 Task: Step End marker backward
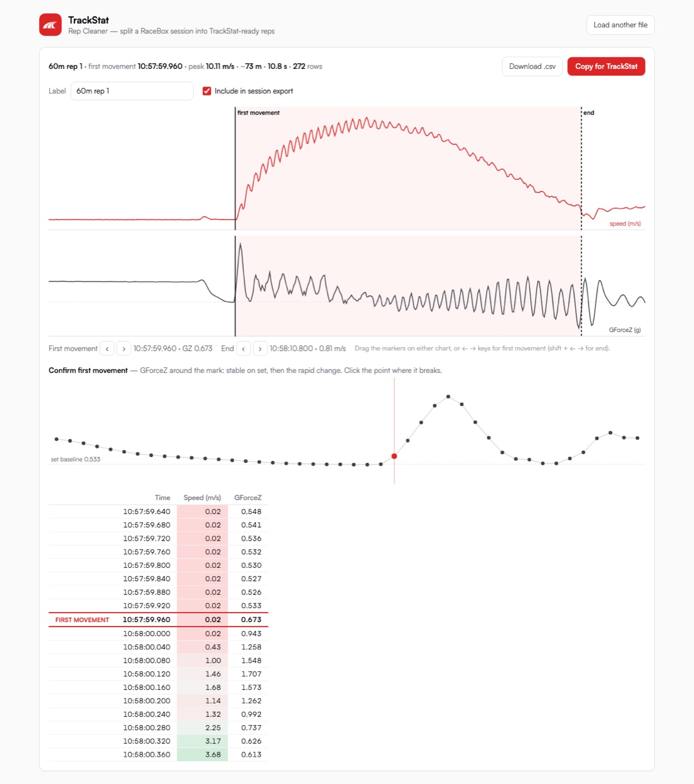pos(243,348)
